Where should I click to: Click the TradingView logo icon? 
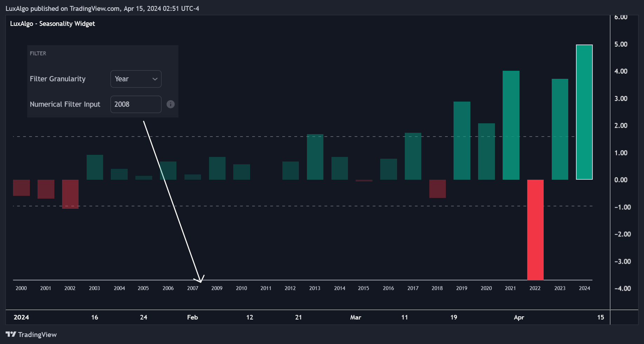point(11,334)
